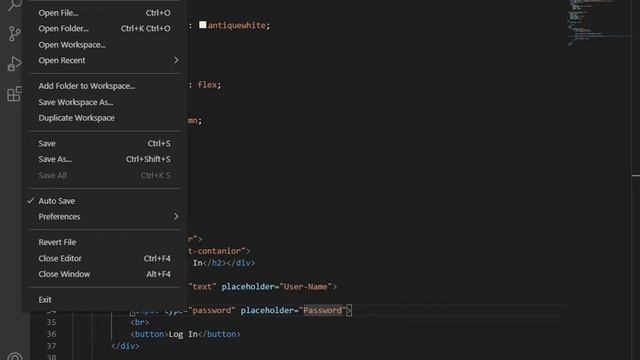Click the "flex" value in code

click(207, 84)
